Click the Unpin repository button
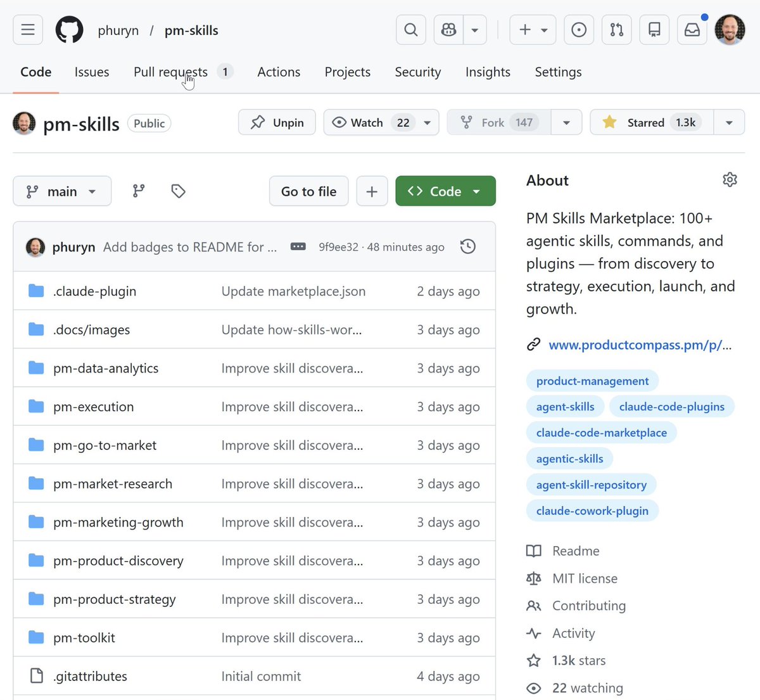The image size is (760, 700). click(x=277, y=123)
